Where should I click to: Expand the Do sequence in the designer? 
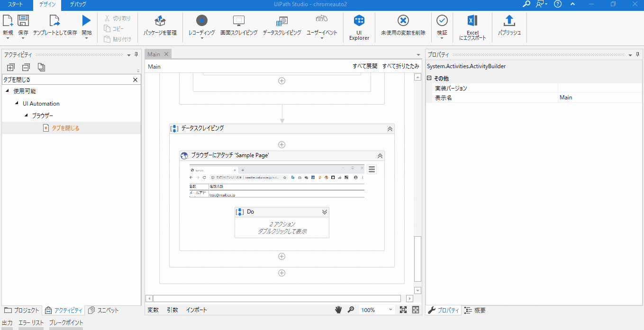click(x=325, y=212)
